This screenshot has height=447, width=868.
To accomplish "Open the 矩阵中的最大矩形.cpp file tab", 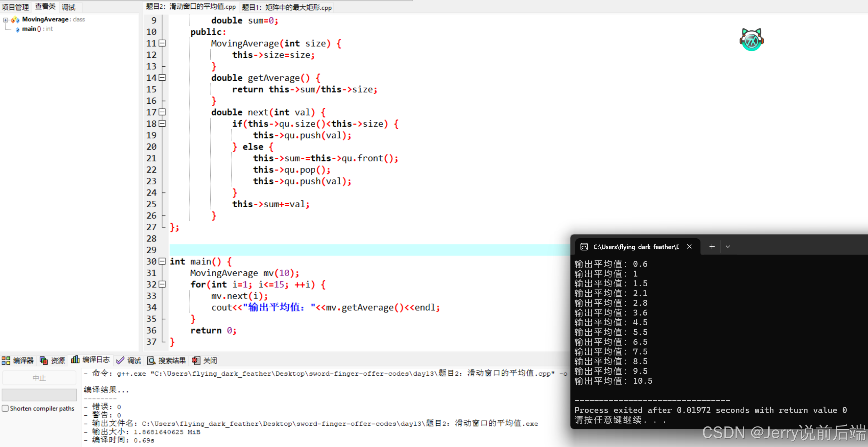I will pos(287,7).
